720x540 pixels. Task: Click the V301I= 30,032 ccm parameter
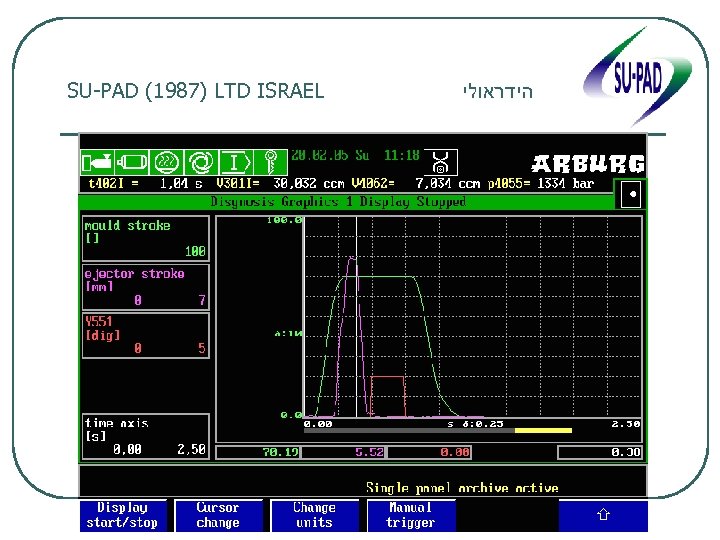[280, 184]
